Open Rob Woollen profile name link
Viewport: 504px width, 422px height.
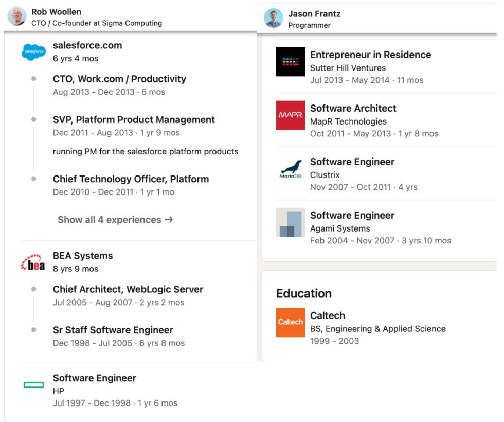56,12
